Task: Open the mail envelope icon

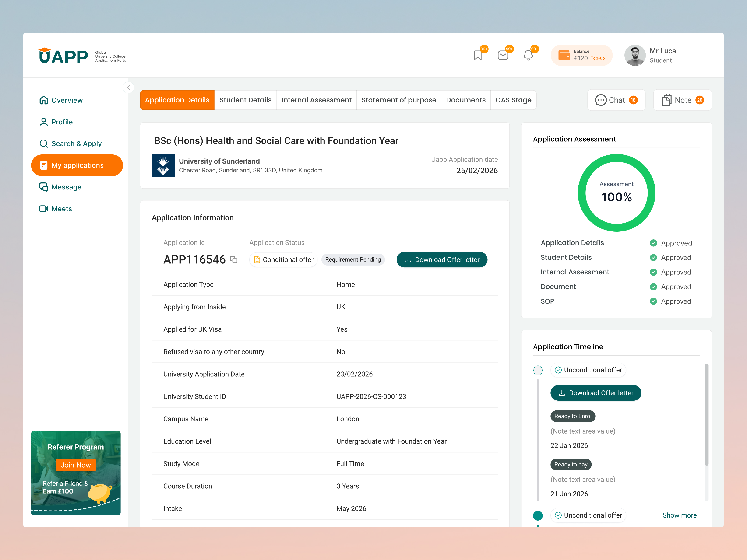Action: pyautogui.click(x=503, y=55)
